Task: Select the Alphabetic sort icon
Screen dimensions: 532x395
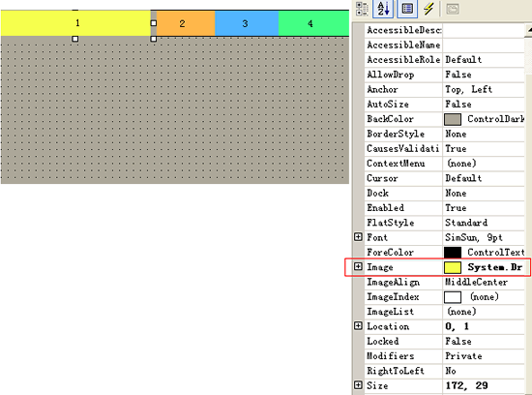Action: pos(383,9)
